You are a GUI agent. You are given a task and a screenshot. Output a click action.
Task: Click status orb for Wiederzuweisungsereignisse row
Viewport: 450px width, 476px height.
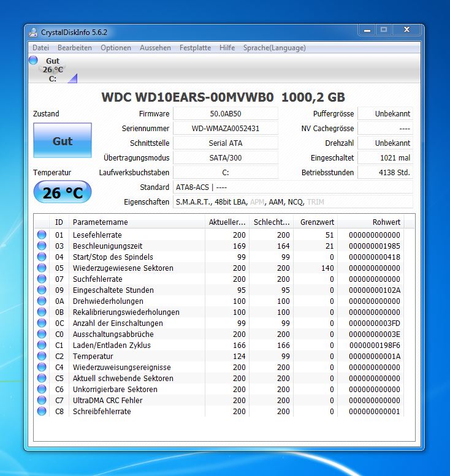click(x=42, y=367)
